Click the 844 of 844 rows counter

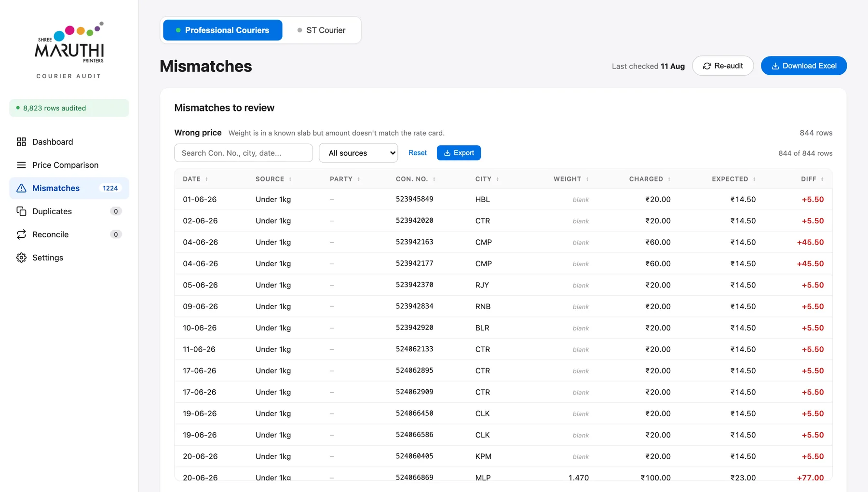pyautogui.click(x=805, y=153)
